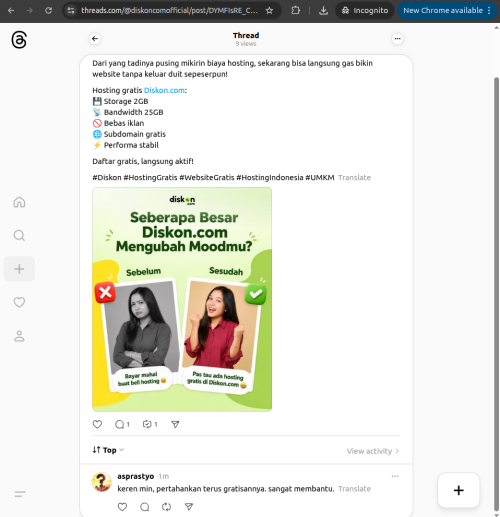View site information icon in address bar
500x517 pixels.
point(71,11)
